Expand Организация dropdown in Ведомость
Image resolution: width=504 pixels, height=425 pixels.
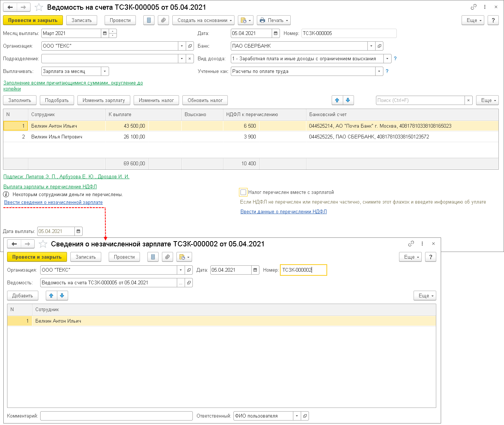(x=182, y=46)
